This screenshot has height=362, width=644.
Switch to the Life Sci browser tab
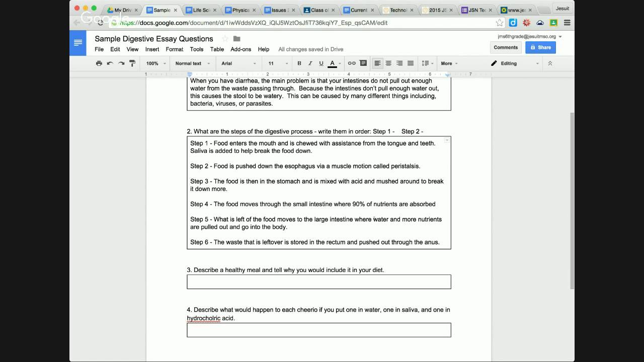[x=201, y=10]
